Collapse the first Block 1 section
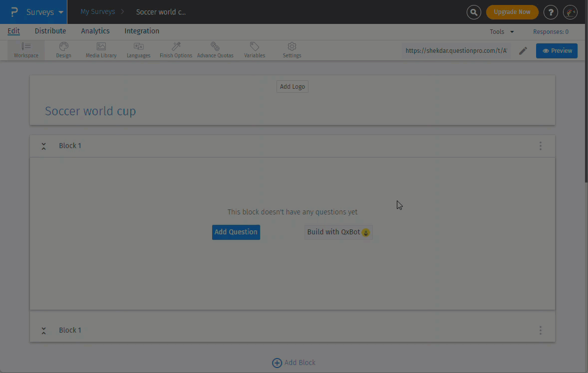This screenshot has width=588, height=373. 43,146
